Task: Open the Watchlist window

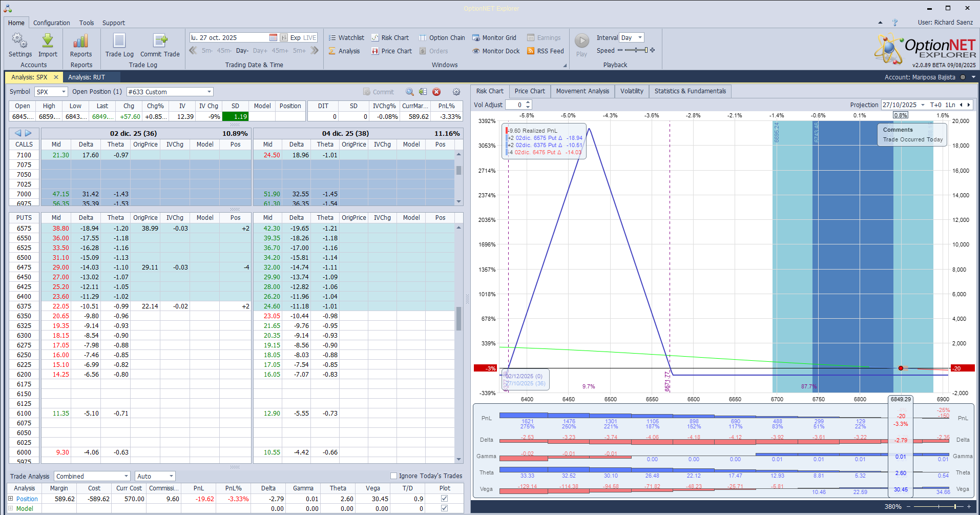Action: [346, 37]
